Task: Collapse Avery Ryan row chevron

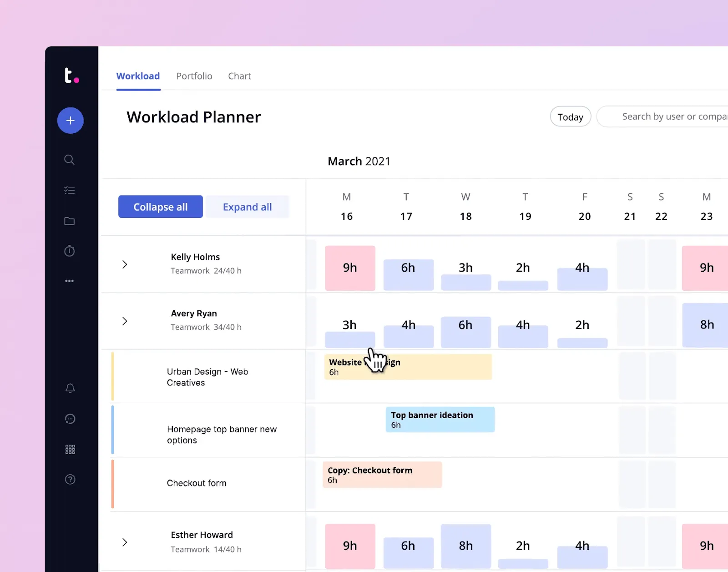Action: coord(125,321)
